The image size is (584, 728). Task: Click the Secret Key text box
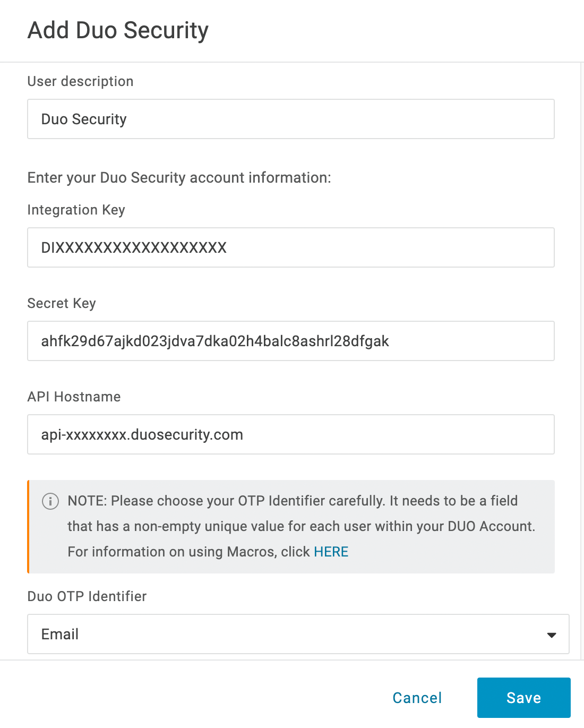coord(290,341)
